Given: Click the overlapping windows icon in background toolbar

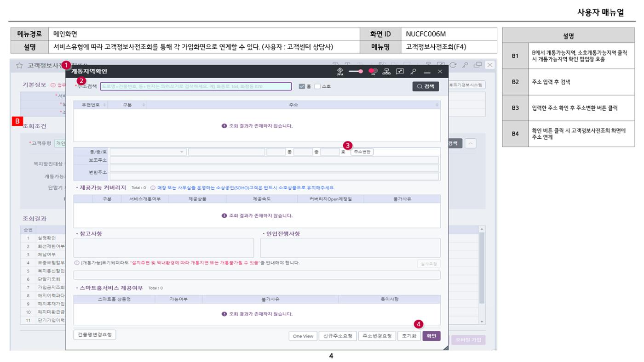Looking at the screenshot, I should (479, 65).
